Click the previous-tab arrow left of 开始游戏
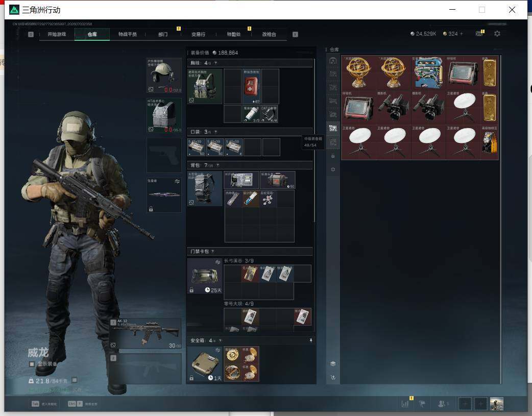The width and height of the screenshot is (532, 416). pos(31,34)
